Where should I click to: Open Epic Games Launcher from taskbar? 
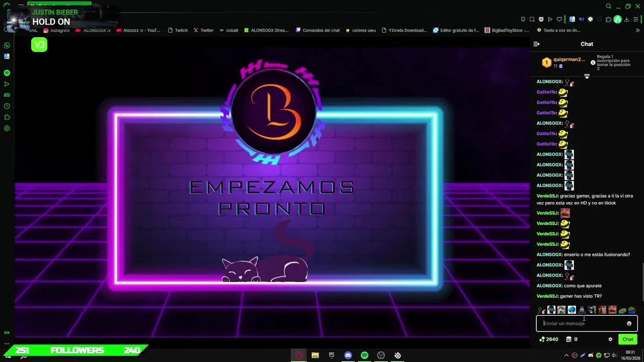pos(332,355)
